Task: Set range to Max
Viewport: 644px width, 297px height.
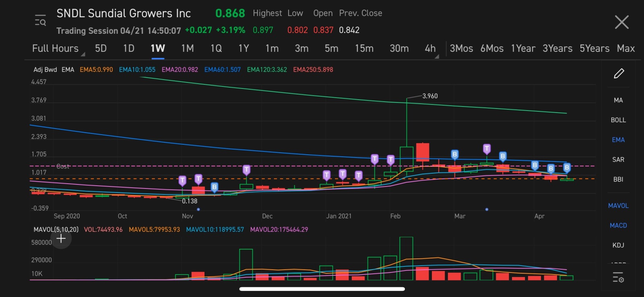Action: click(x=626, y=49)
